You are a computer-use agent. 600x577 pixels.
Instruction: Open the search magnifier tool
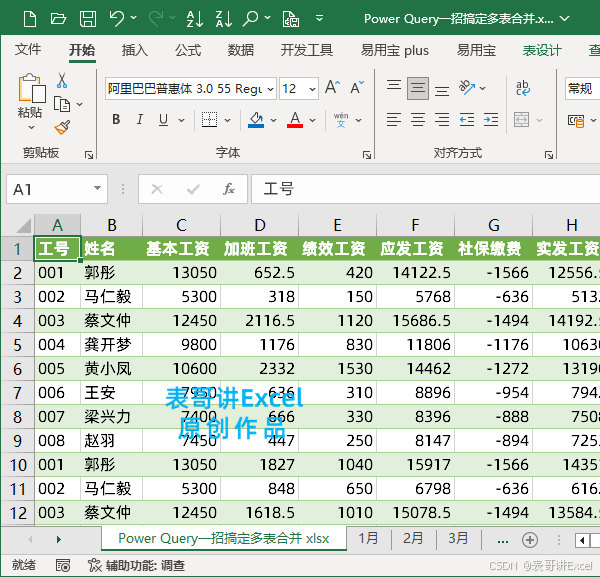click(x=251, y=19)
